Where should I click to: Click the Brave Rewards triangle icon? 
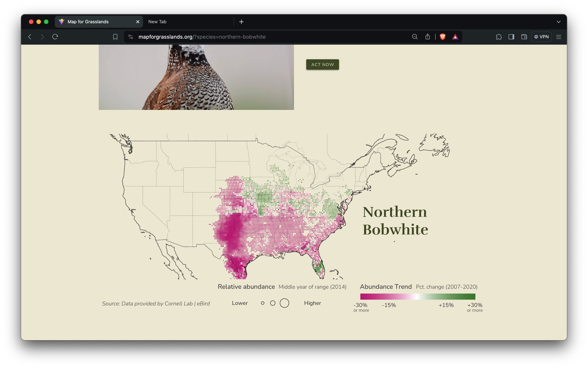pyautogui.click(x=455, y=37)
